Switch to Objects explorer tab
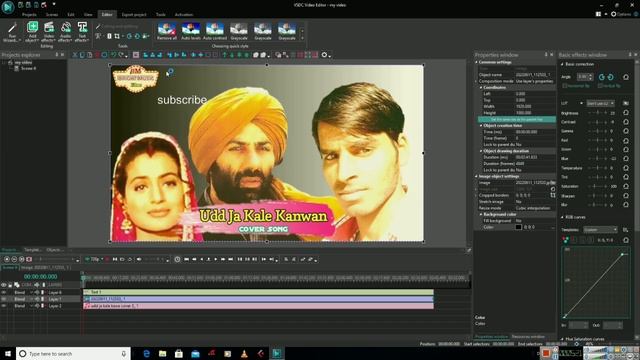Viewport: 640px width, 360px height. [54, 250]
